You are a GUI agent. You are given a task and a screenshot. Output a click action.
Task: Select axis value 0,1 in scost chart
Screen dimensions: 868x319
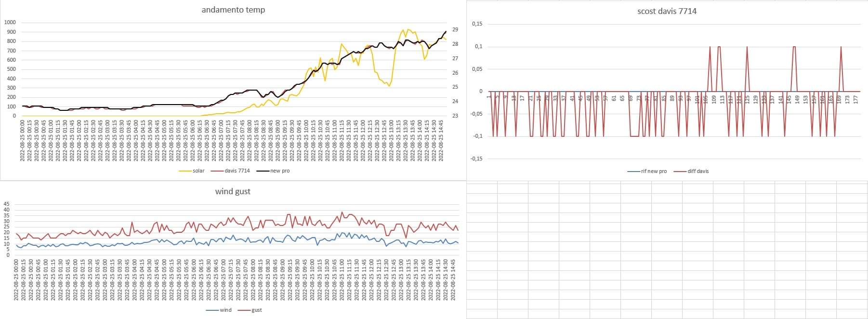pos(478,47)
